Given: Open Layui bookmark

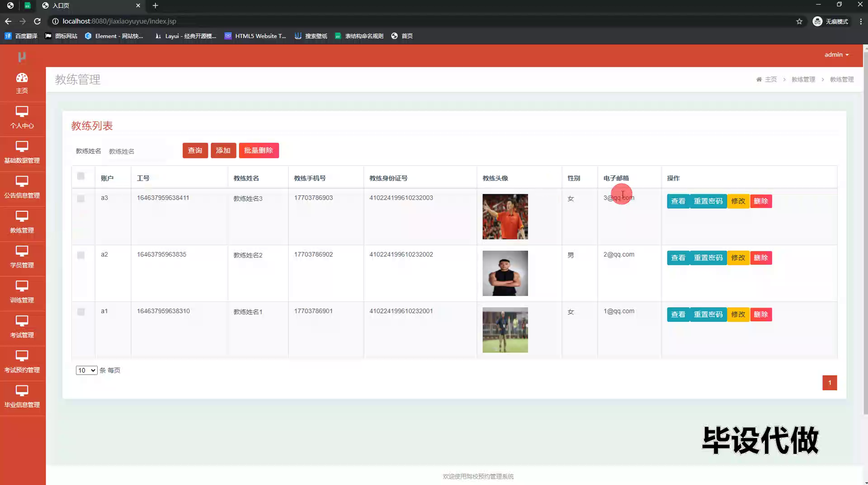Looking at the screenshot, I should (x=185, y=36).
